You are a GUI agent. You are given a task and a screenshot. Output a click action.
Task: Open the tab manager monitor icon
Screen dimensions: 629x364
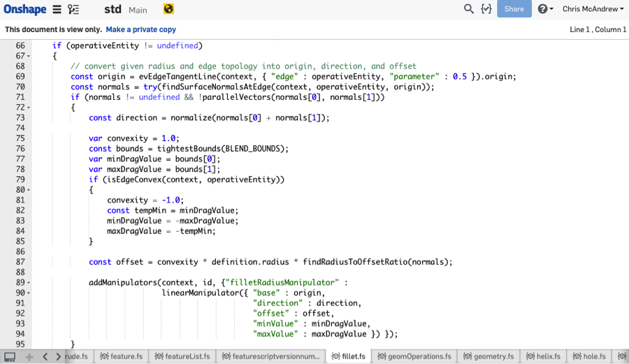10,356
